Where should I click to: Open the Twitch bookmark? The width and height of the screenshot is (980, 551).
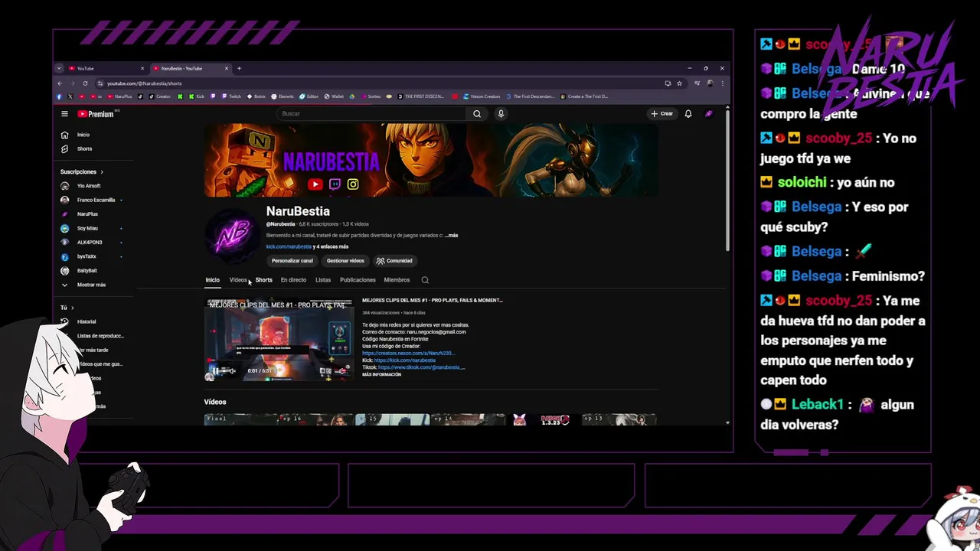231,96
